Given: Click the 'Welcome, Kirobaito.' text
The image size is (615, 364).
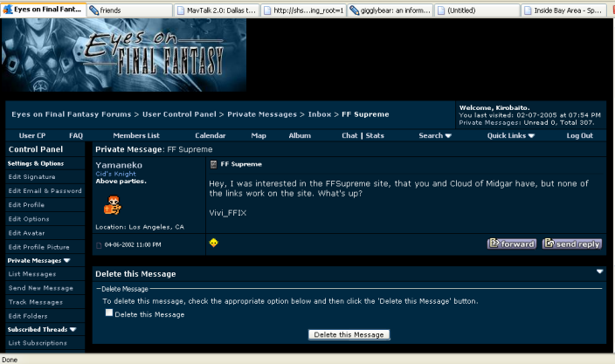Looking at the screenshot, I should coord(494,107).
